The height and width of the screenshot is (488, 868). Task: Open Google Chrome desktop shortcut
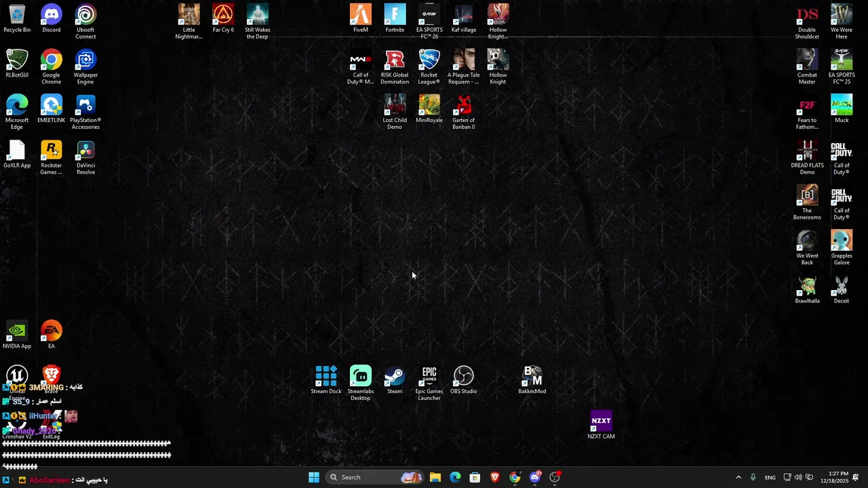tap(52, 66)
